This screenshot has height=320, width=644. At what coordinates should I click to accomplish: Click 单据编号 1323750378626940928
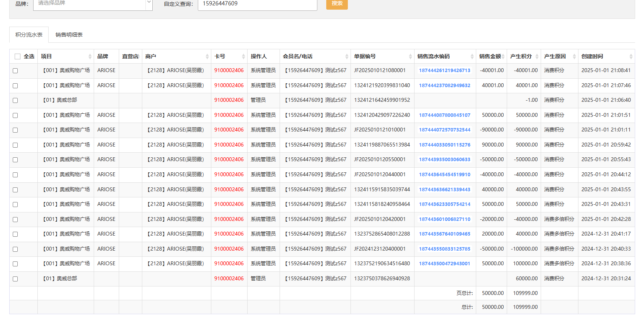tap(382, 278)
